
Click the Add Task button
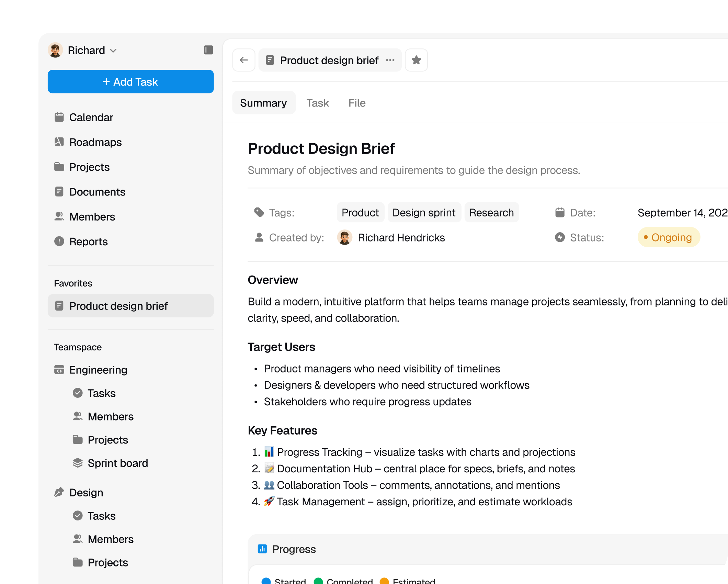coord(130,82)
